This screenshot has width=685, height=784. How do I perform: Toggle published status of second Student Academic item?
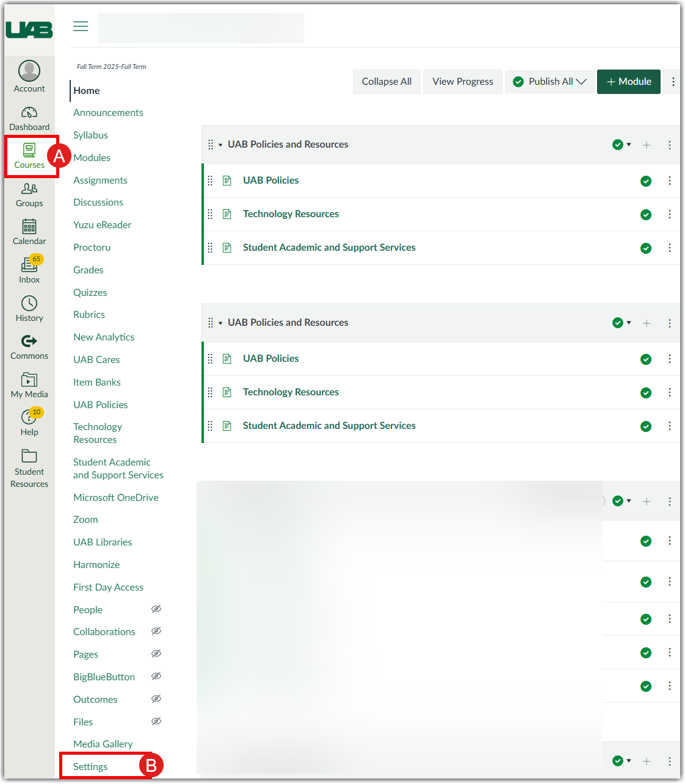point(645,426)
